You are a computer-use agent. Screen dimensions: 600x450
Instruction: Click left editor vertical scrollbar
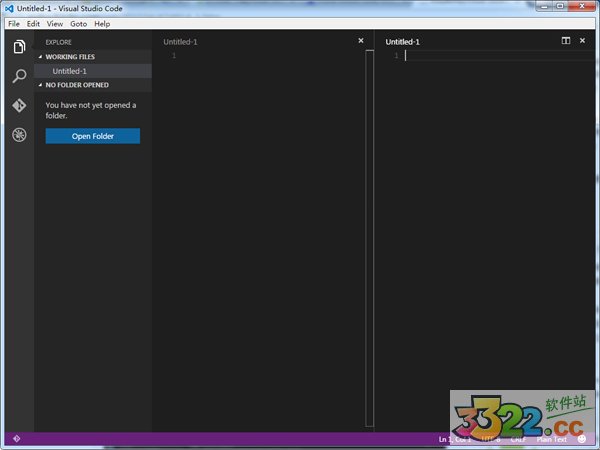(369, 238)
